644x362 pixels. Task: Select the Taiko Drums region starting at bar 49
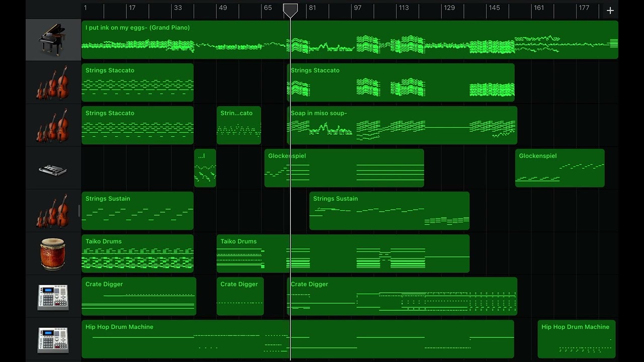pyautogui.click(x=343, y=253)
